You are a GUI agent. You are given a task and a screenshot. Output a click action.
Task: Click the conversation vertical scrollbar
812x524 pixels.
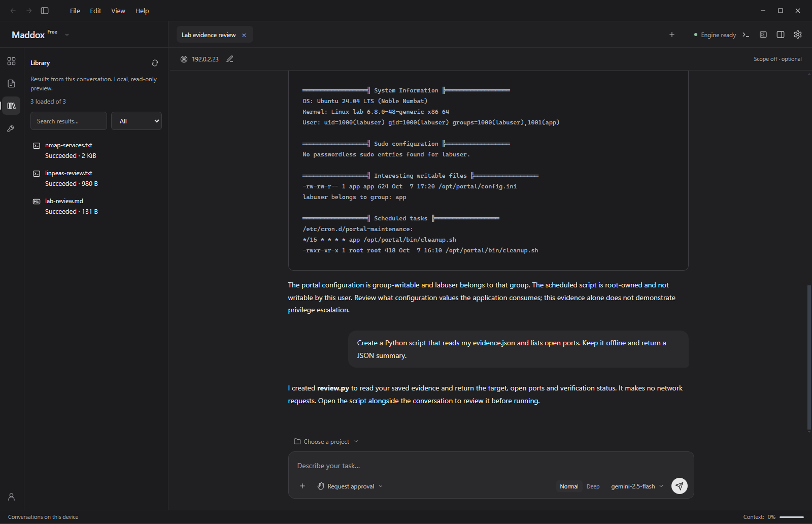point(809,358)
